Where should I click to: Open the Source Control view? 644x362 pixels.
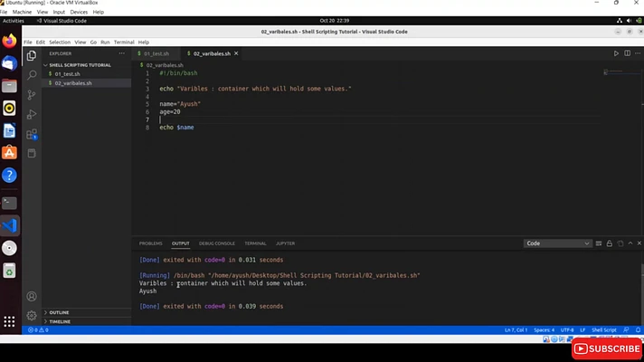click(32, 95)
